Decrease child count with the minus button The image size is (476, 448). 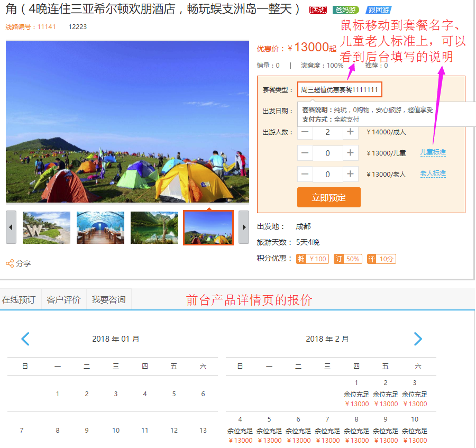coord(305,153)
